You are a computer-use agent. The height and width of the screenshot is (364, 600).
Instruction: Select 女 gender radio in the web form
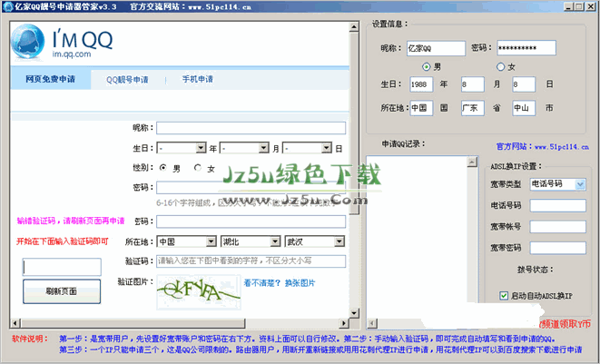tap(198, 168)
